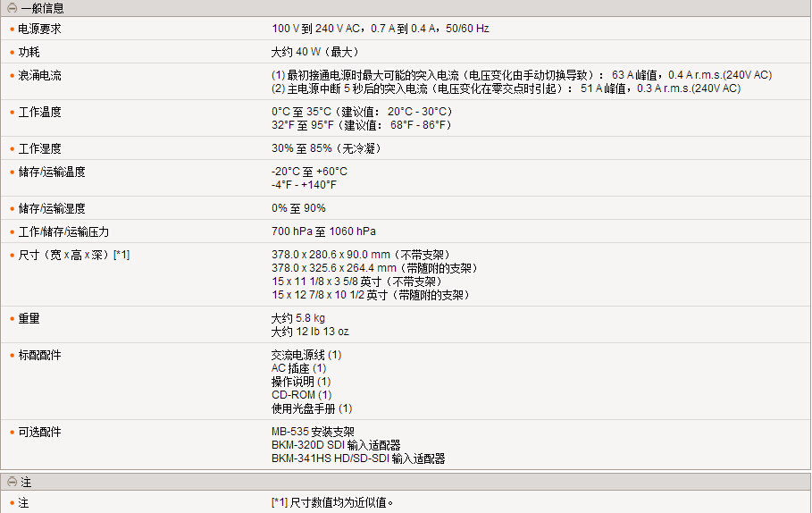812x513 pixels.
Task: Click the 标配配件 row label
Action: (x=40, y=355)
